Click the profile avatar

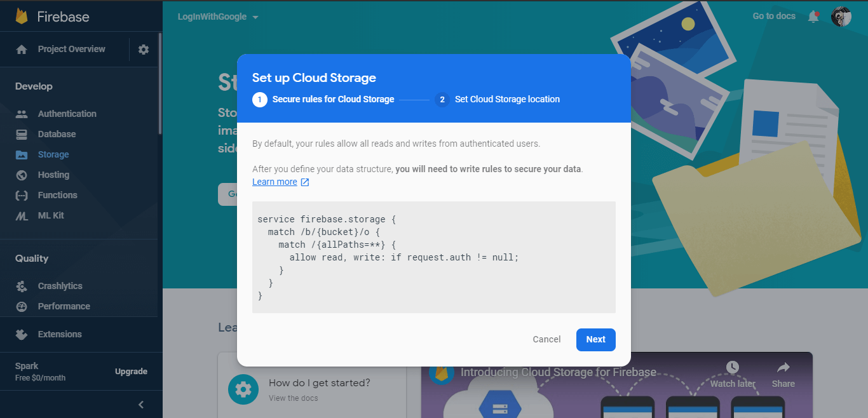click(841, 16)
